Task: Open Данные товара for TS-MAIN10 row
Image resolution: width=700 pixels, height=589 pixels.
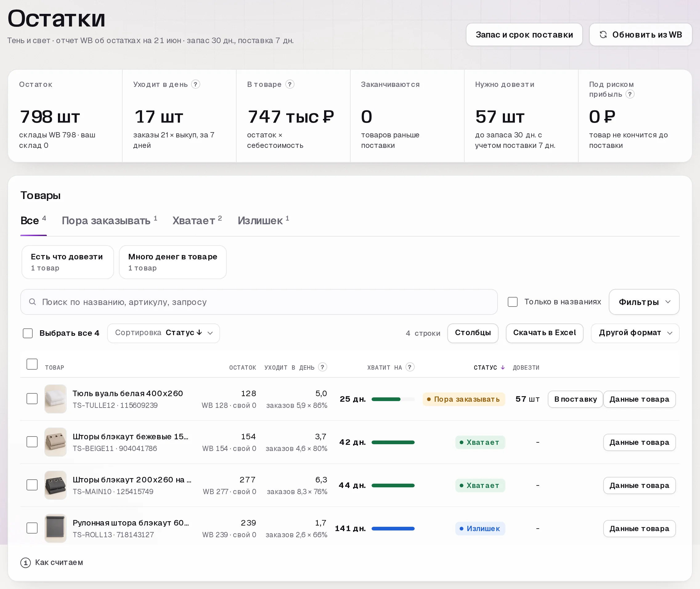Action: pyautogui.click(x=639, y=485)
